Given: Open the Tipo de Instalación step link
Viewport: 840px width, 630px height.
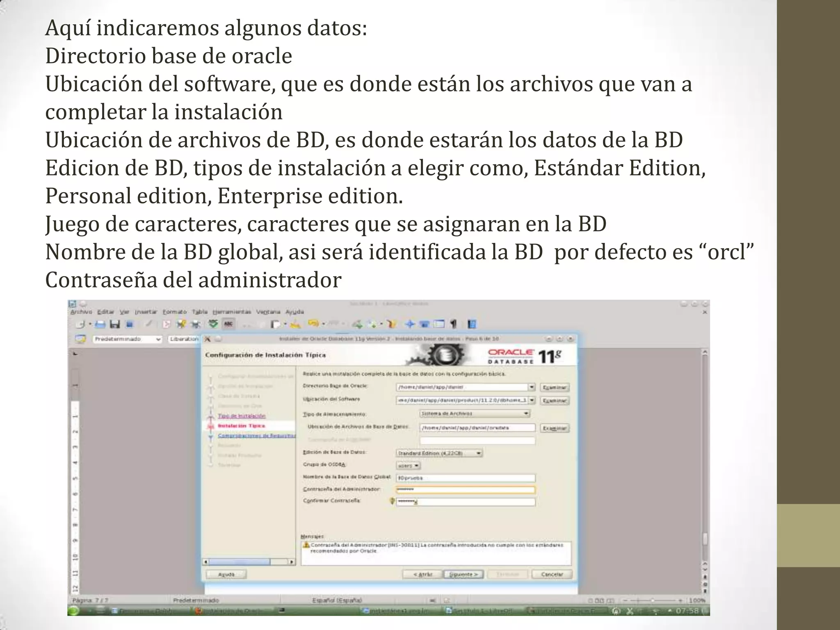Looking at the screenshot, I should [242, 416].
